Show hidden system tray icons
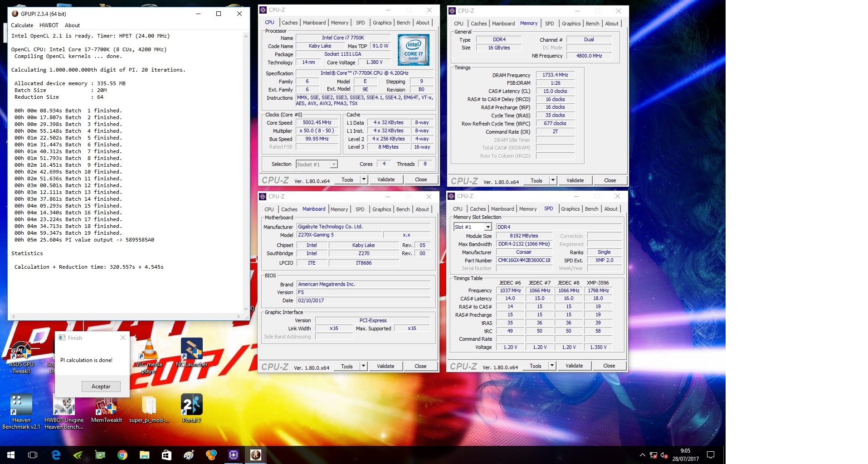868x464 pixels. [x=642, y=455]
